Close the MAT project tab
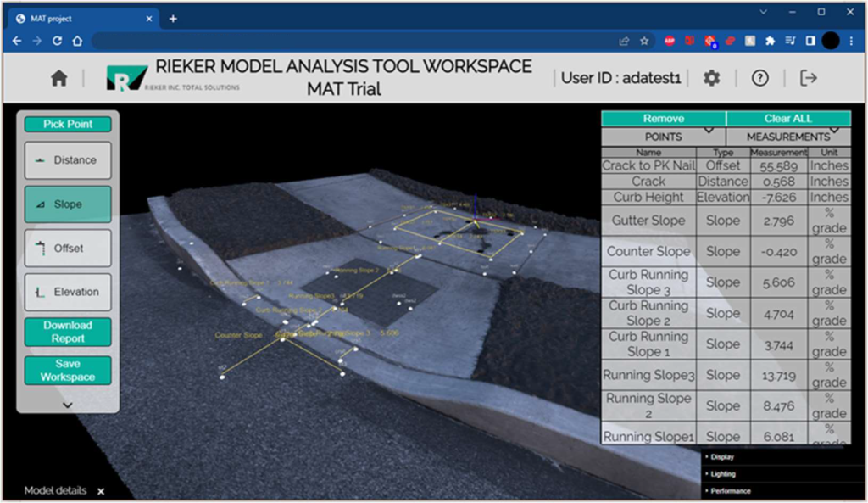This screenshot has width=868, height=503. [x=149, y=19]
